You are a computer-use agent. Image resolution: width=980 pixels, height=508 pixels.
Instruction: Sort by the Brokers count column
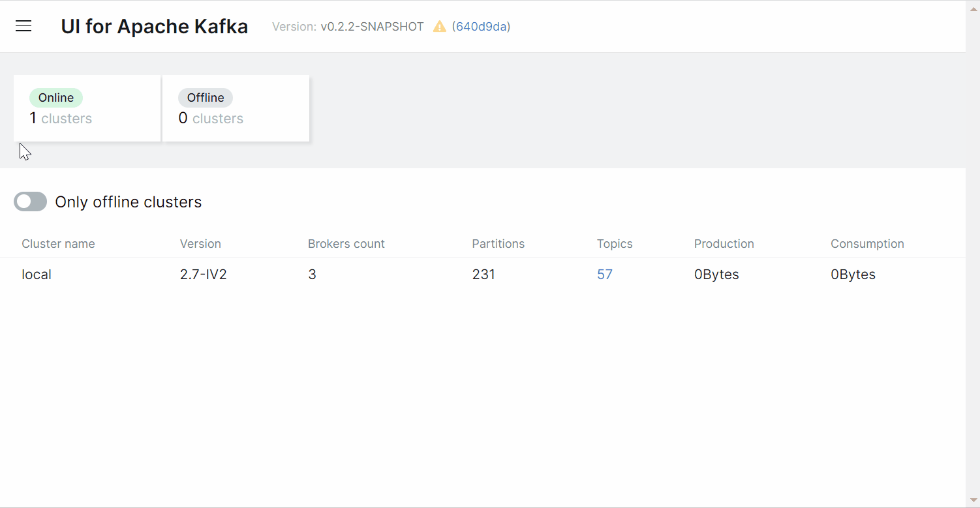pyautogui.click(x=346, y=243)
